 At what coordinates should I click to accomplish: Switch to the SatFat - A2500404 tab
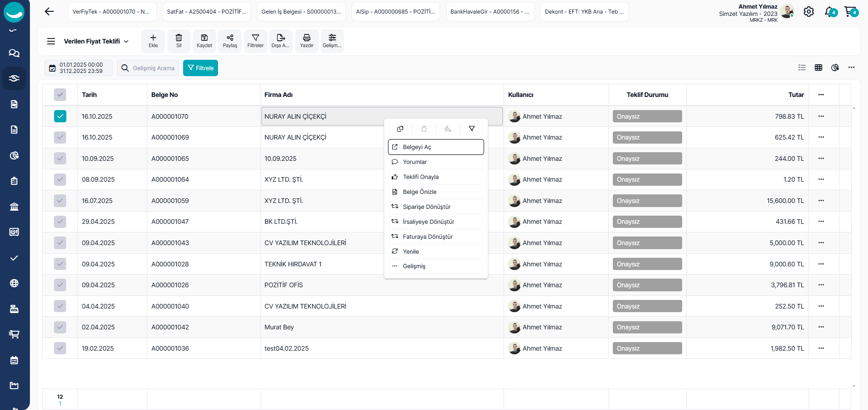coord(207,12)
